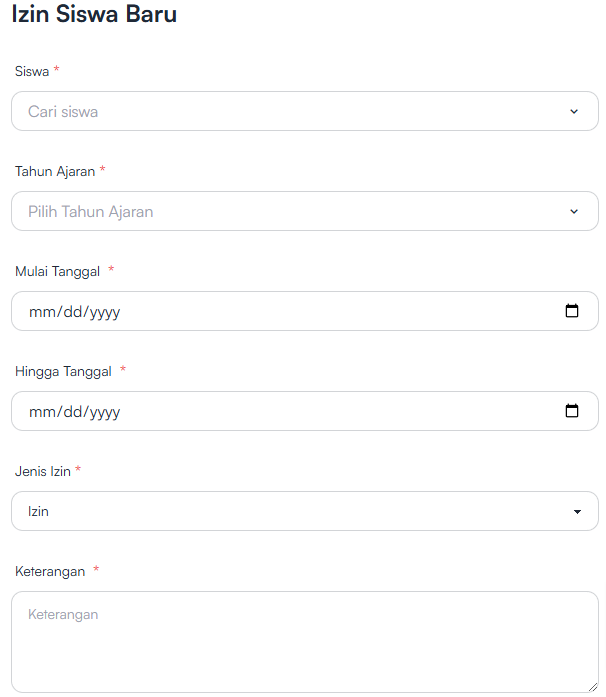Select the month segment in Hingga Tanggal
This screenshot has width=606, height=697.
pos(42,412)
